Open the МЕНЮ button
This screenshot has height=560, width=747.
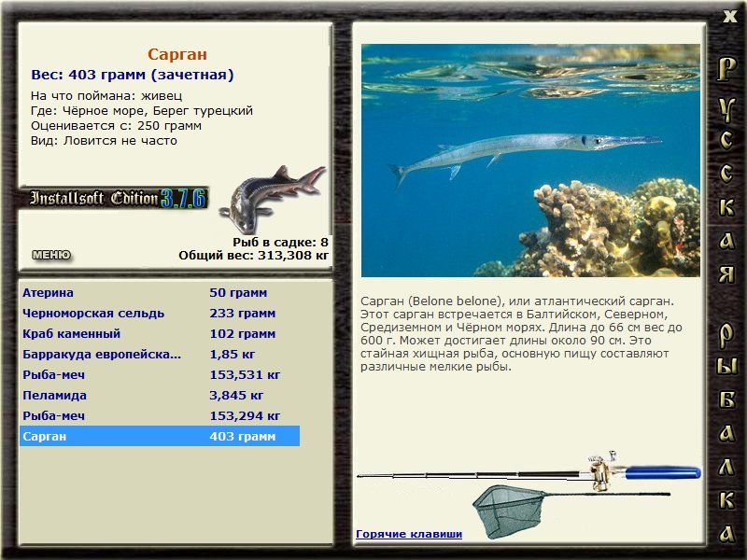click(51, 255)
